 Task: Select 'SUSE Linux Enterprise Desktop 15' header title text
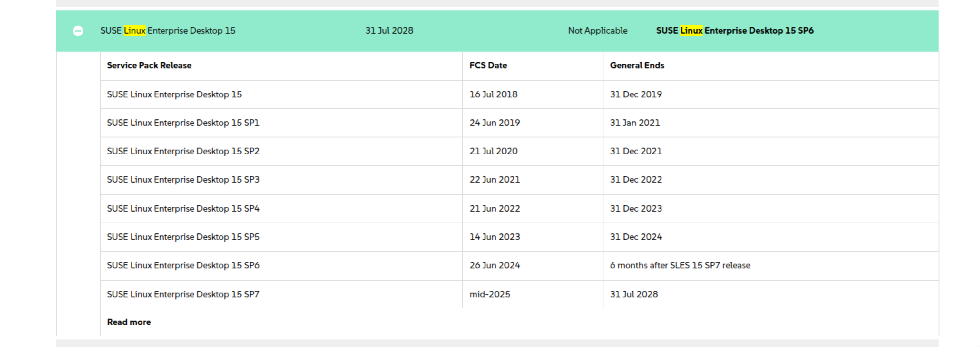point(168,30)
